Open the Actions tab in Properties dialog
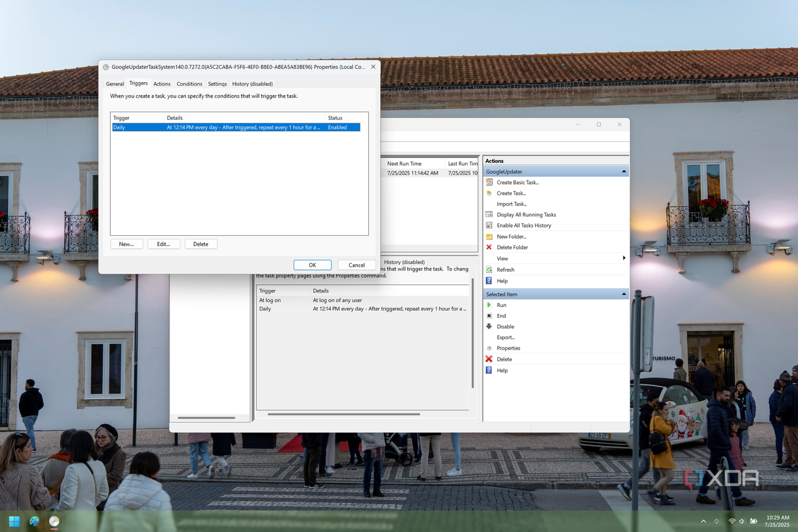Image resolution: width=798 pixels, height=532 pixels. pyautogui.click(x=162, y=84)
